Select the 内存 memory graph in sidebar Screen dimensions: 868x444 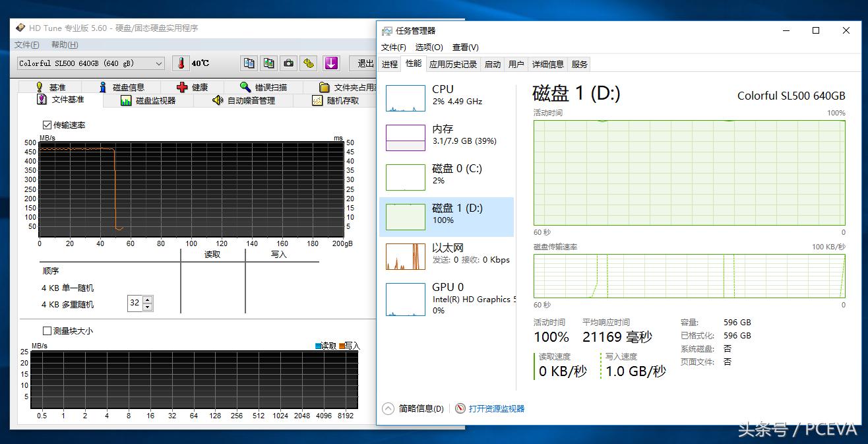click(405, 137)
